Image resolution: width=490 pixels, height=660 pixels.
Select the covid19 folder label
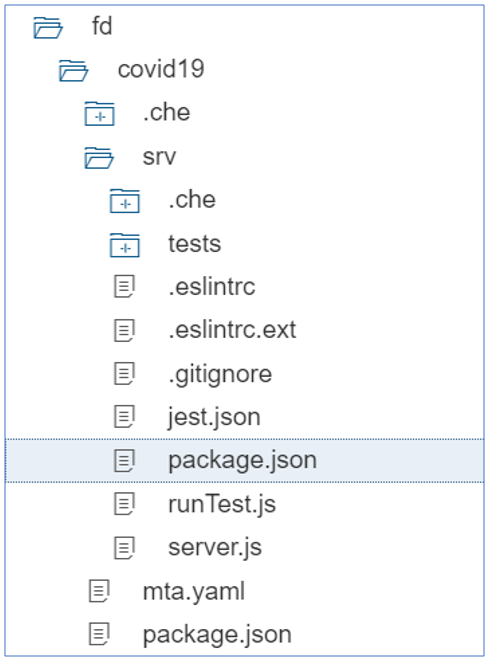[161, 69]
